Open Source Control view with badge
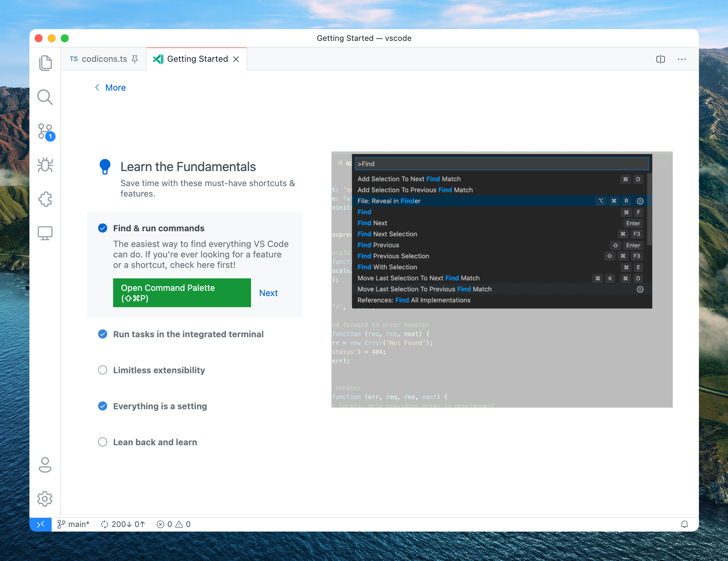 coord(46,132)
